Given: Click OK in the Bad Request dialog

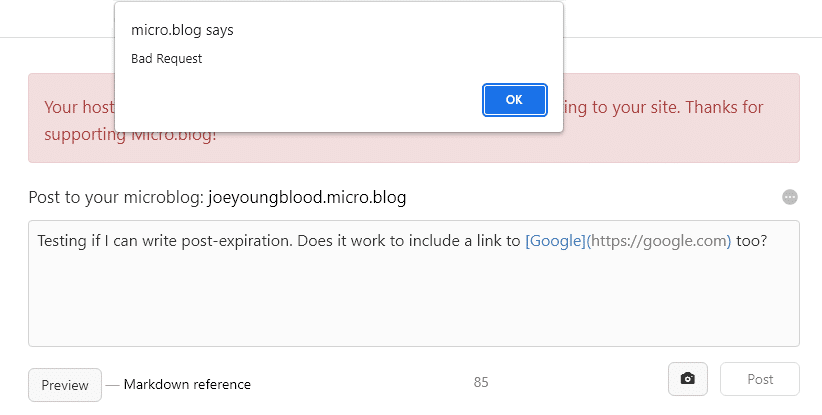Looking at the screenshot, I should (x=514, y=100).
